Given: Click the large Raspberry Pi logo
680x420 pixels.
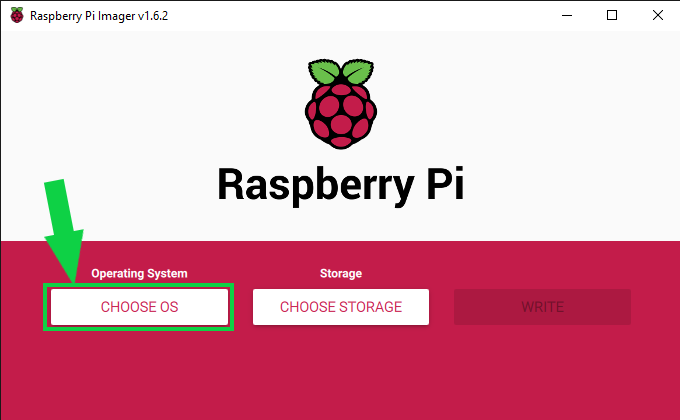Looking at the screenshot, I should coord(341,104).
